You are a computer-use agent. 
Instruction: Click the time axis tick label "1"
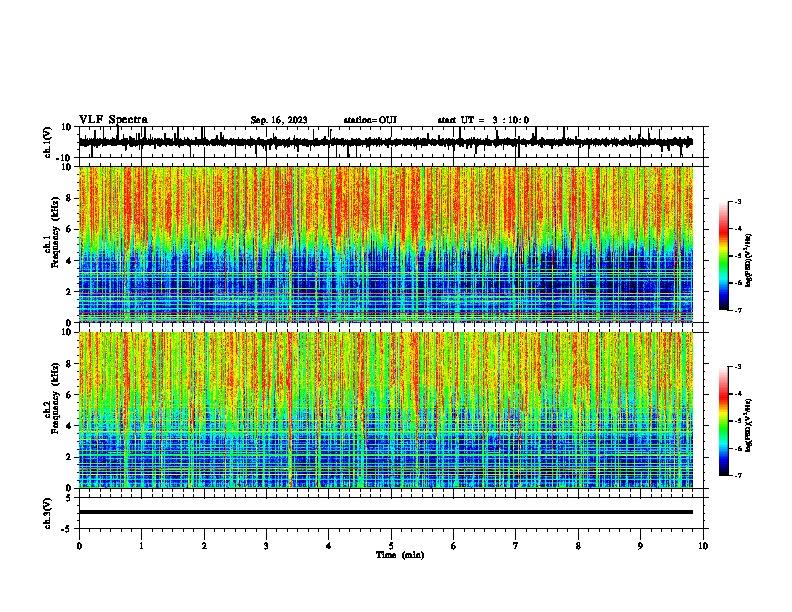[x=141, y=546]
